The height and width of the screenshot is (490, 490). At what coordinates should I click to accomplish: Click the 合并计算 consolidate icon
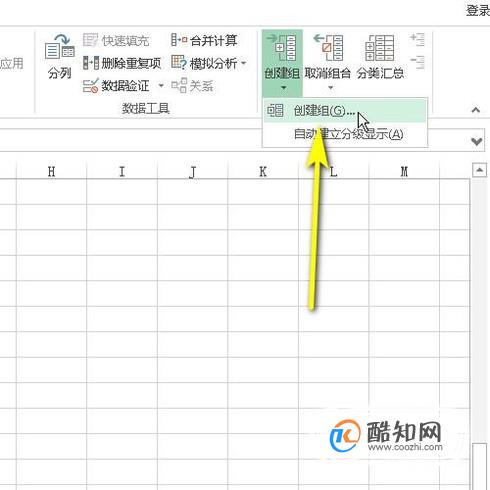point(179,40)
